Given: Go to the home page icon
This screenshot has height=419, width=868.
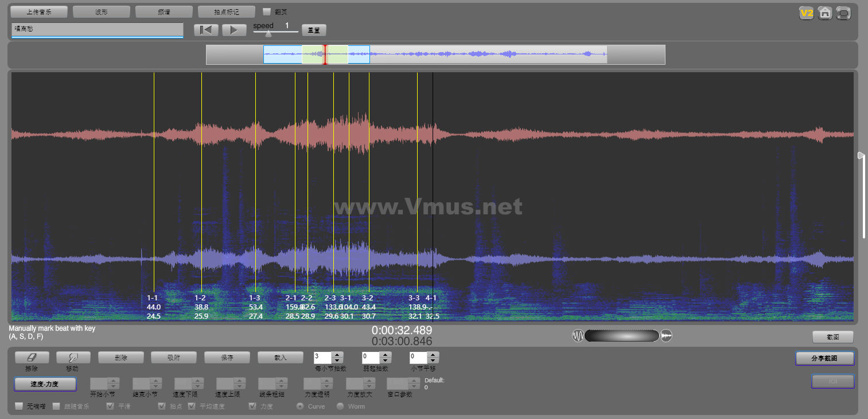Looking at the screenshot, I should [x=825, y=13].
